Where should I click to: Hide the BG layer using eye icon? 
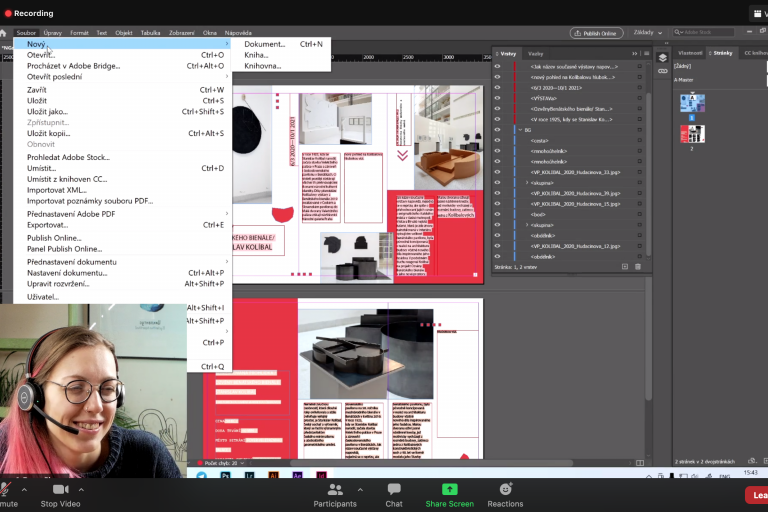pyautogui.click(x=497, y=130)
